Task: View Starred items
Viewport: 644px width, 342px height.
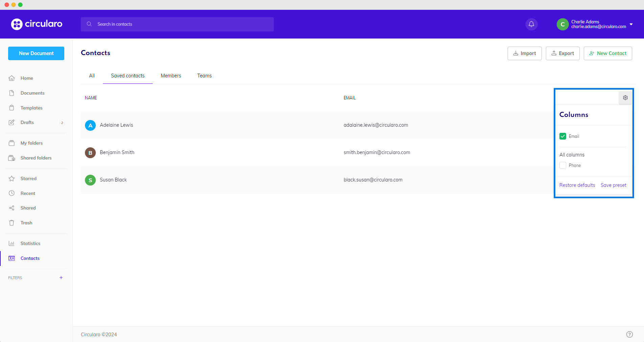Action: 28,178
